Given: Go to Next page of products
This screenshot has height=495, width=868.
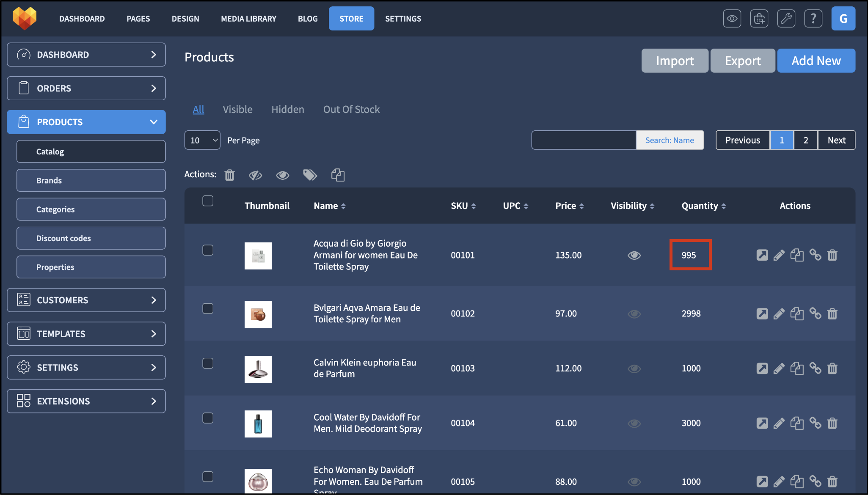Looking at the screenshot, I should pos(836,140).
